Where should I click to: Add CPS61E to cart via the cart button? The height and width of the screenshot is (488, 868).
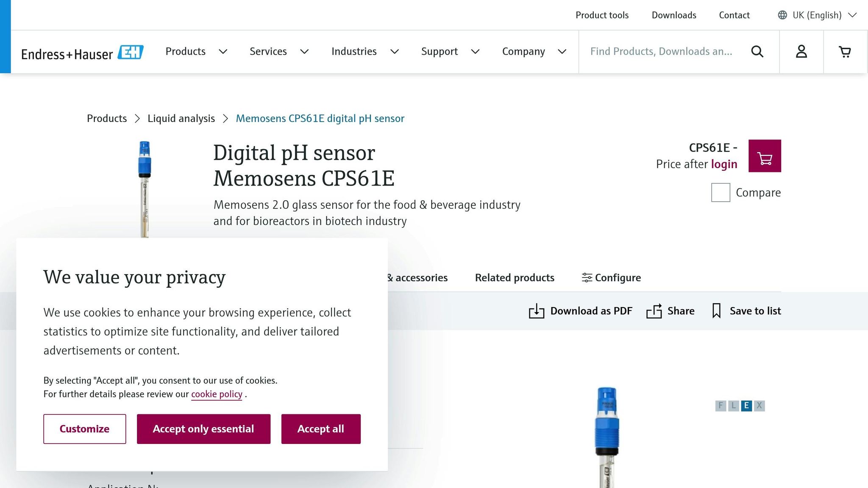(765, 156)
